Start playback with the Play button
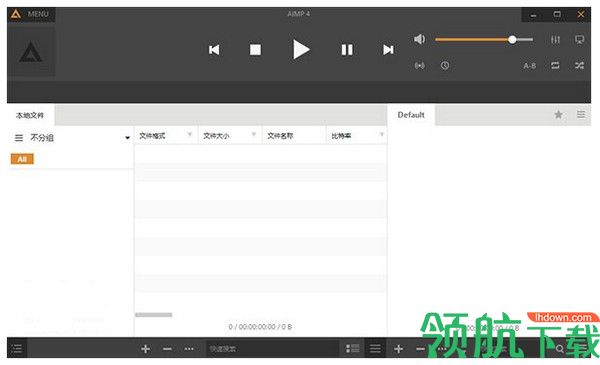This screenshot has width=600, height=365. pyautogui.click(x=301, y=49)
